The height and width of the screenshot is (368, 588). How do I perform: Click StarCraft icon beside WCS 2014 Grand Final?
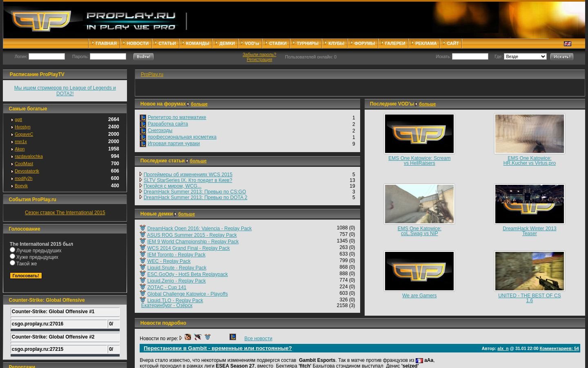[143, 248]
